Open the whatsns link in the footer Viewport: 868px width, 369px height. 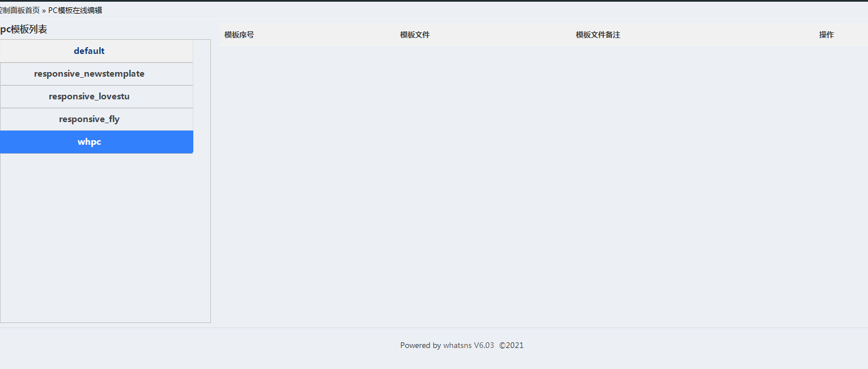pyautogui.click(x=458, y=345)
